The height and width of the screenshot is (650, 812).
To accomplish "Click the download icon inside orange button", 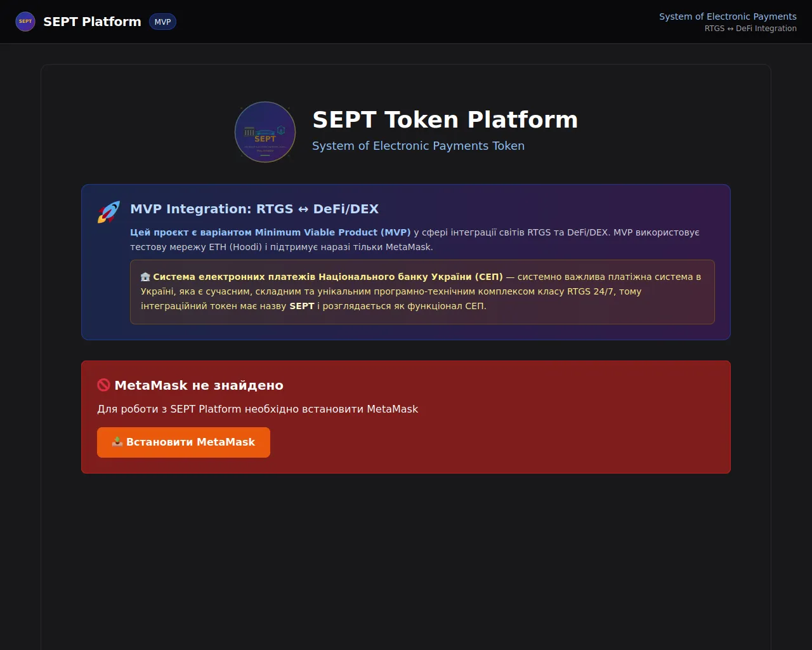I will 117,442.
